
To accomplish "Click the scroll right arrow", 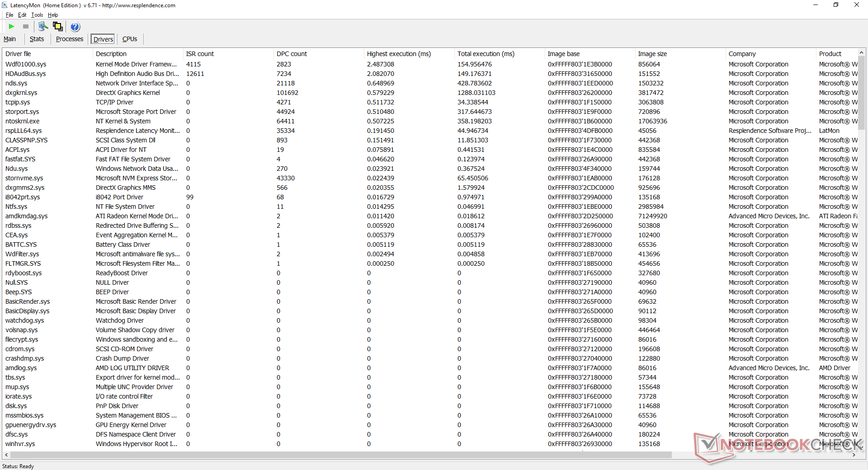I will point(854,455).
